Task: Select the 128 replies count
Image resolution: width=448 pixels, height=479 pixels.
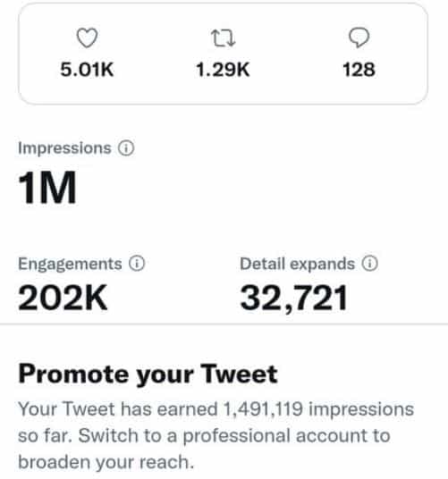Action: tap(359, 70)
